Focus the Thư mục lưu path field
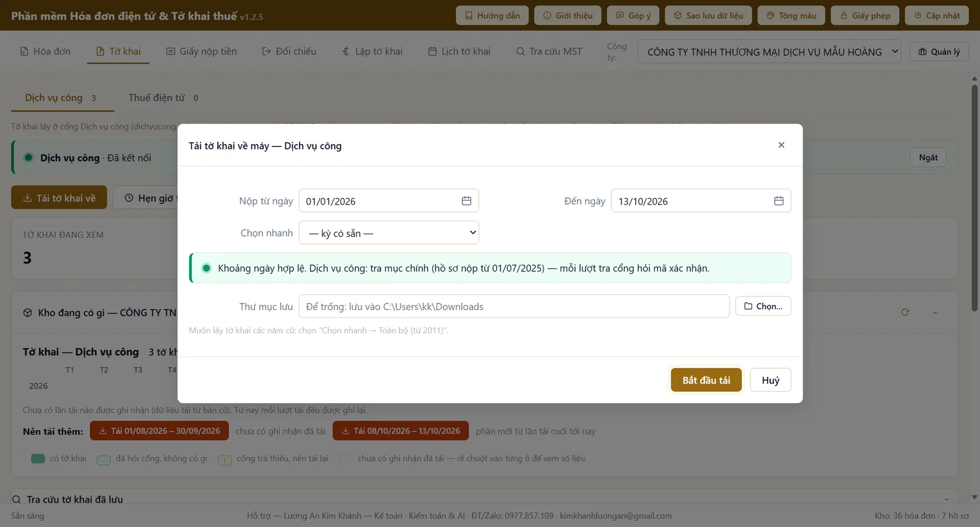This screenshot has width=980, height=527. click(x=514, y=306)
